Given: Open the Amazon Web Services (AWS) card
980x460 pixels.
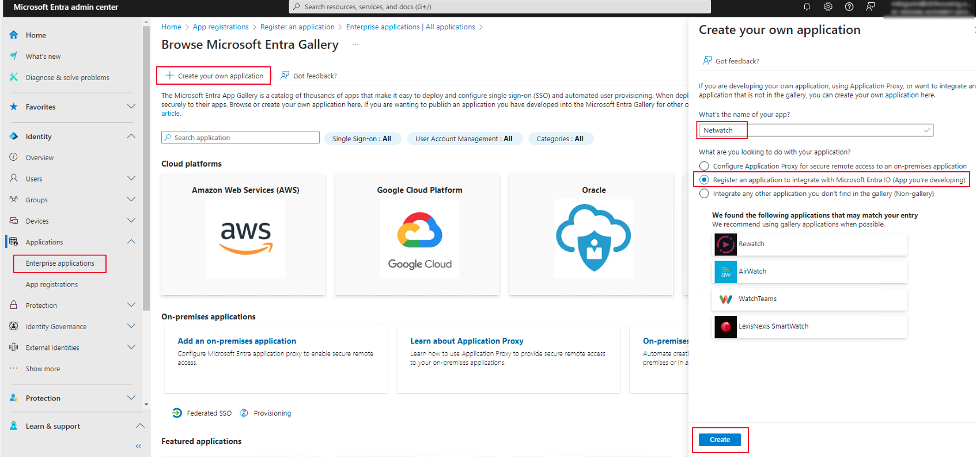Looking at the screenshot, I should (243, 235).
